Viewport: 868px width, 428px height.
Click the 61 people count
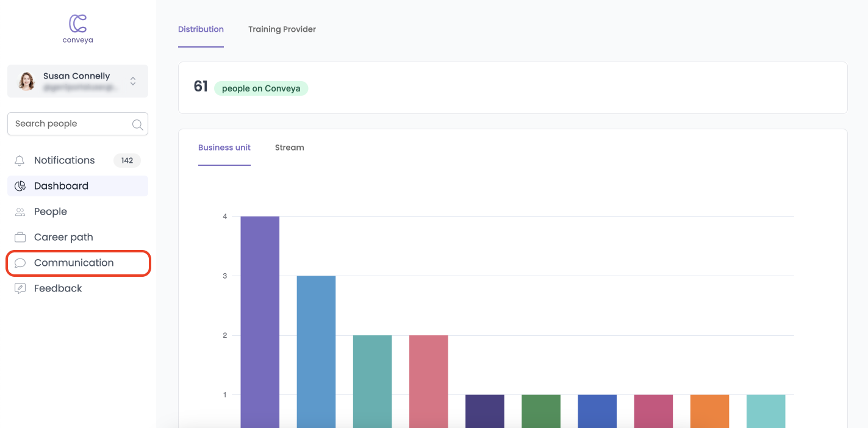coord(201,87)
